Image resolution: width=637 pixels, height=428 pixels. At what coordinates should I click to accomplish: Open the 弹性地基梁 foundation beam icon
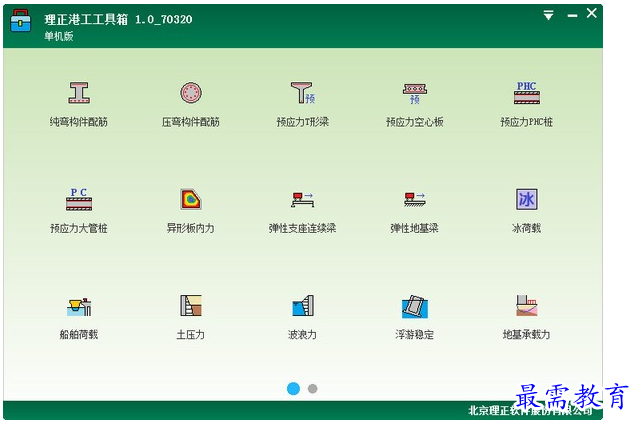coord(415,200)
